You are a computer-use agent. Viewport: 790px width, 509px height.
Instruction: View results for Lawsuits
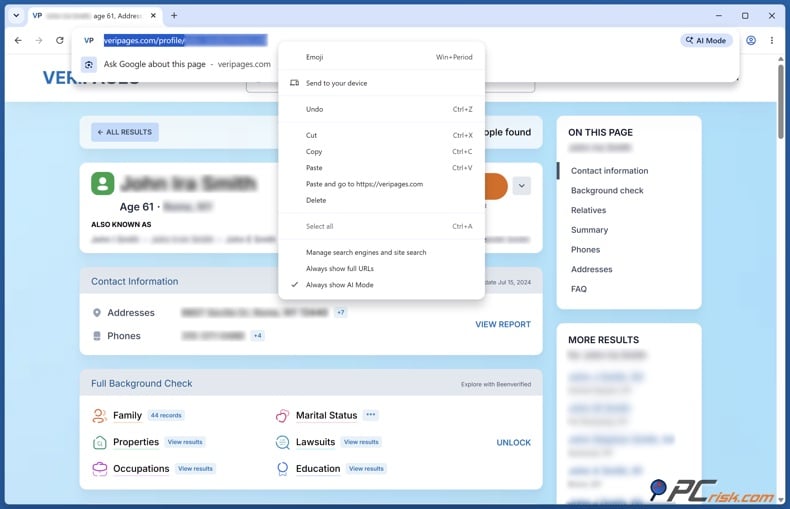(x=361, y=442)
